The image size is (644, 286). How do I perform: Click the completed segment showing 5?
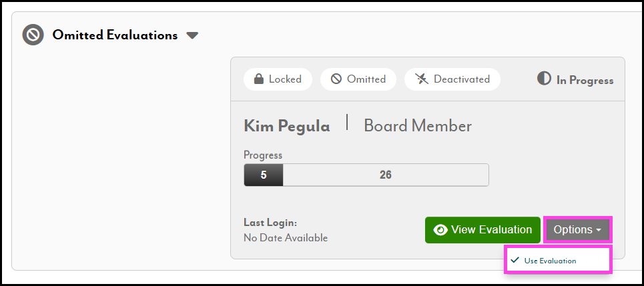tap(264, 175)
